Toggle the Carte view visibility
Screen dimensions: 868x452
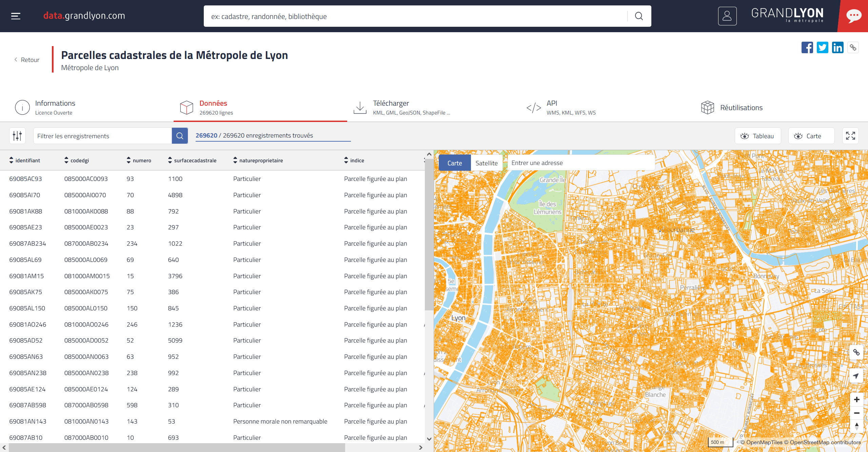[811, 136]
